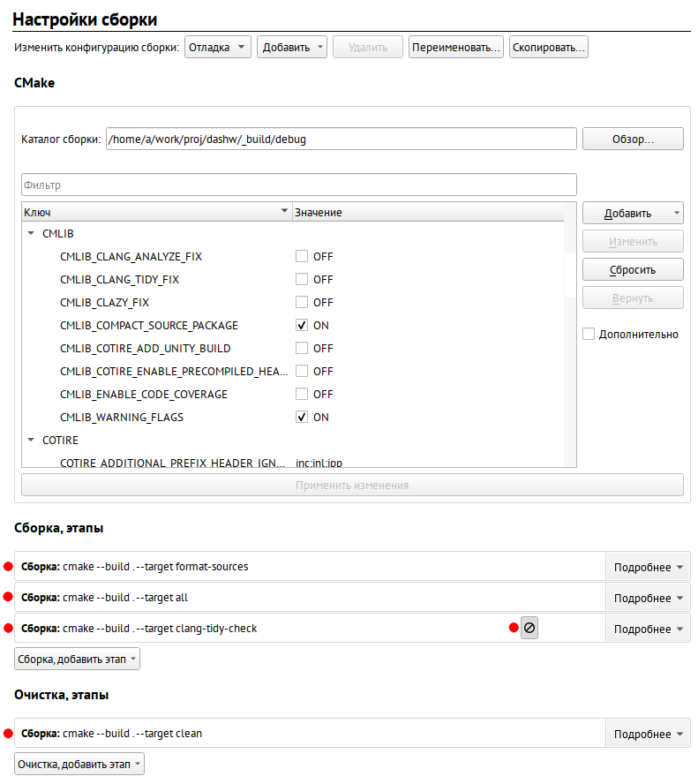Click the Сбросить button

[x=633, y=270]
